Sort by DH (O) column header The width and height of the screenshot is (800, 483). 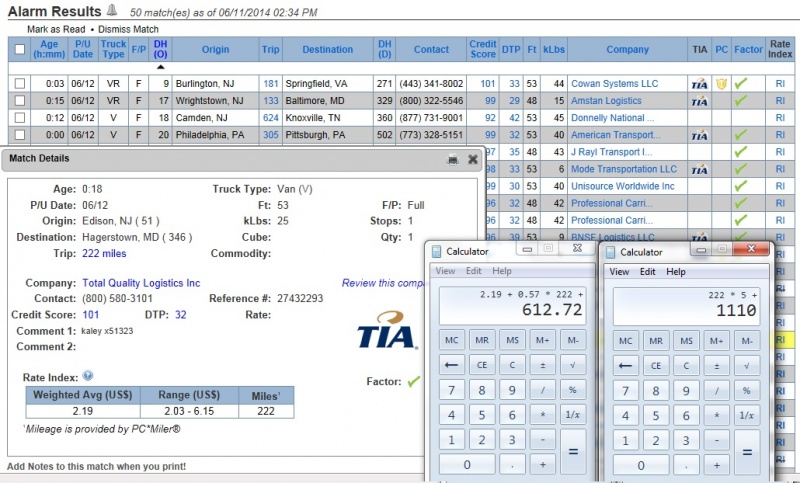click(x=161, y=49)
